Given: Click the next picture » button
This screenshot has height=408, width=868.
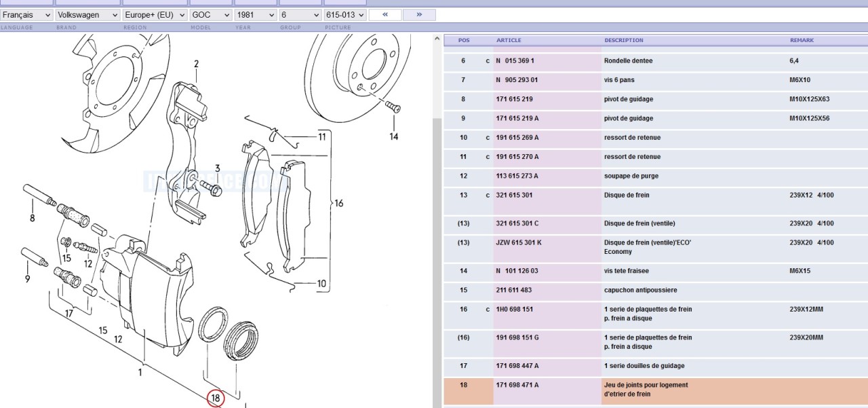Looking at the screenshot, I should pyautogui.click(x=419, y=14).
